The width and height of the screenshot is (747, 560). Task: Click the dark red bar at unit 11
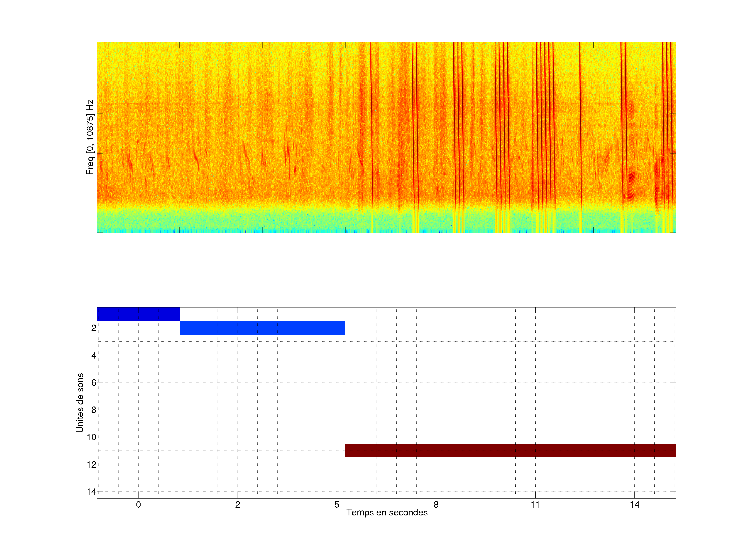[510, 451]
